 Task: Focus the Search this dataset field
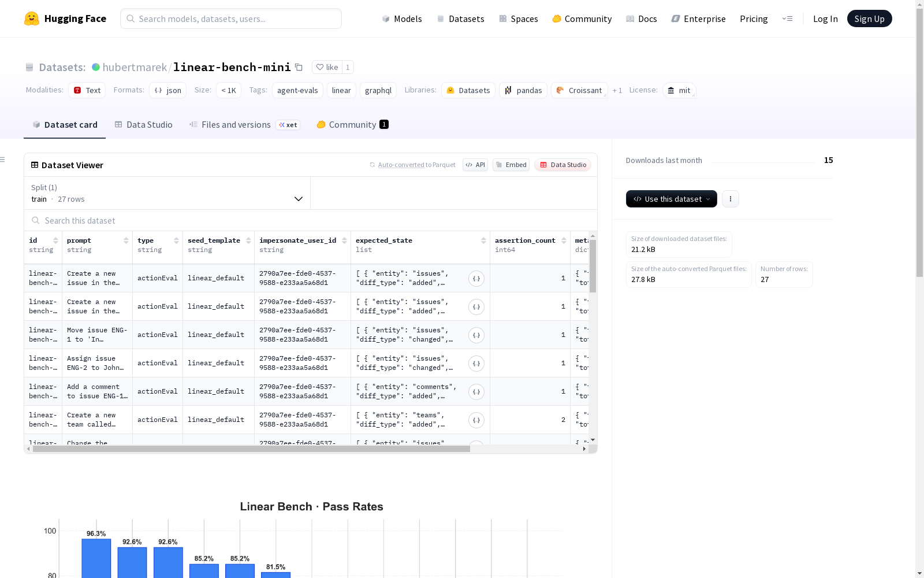[x=311, y=221]
